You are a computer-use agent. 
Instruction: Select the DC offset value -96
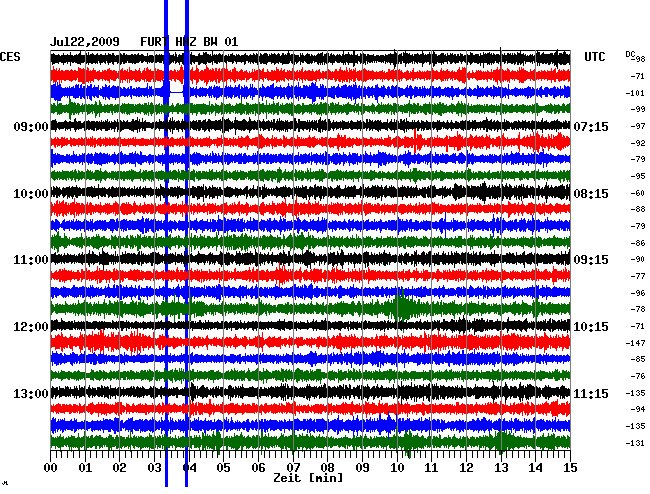point(638,293)
